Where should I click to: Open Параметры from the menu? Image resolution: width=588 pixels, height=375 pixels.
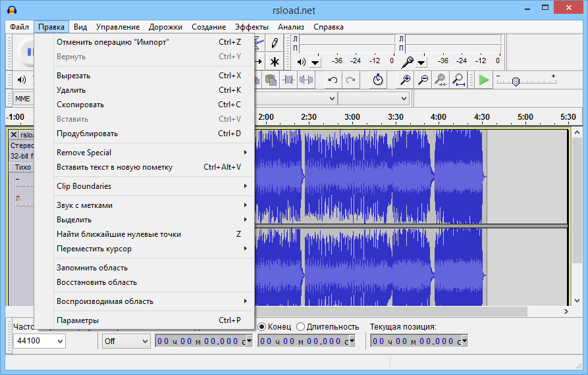point(154,320)
